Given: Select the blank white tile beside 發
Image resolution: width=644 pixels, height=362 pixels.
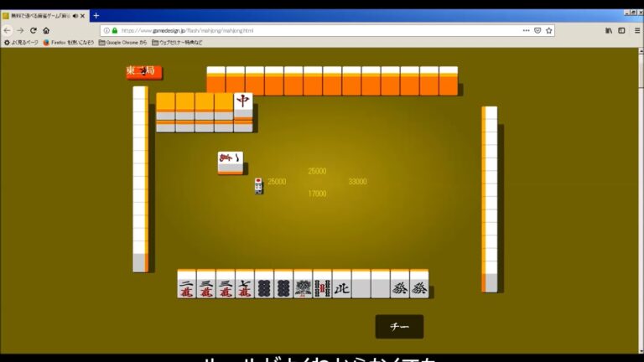Looking at the screenshot, I should tap(381, 284).
